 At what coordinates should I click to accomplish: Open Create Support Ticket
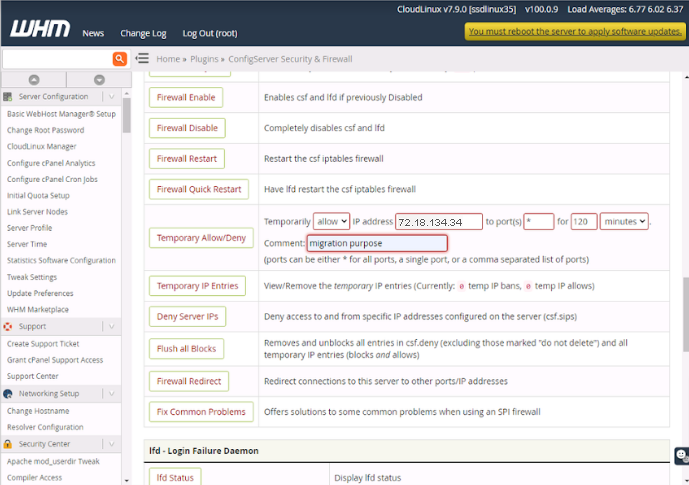(43, 344)
